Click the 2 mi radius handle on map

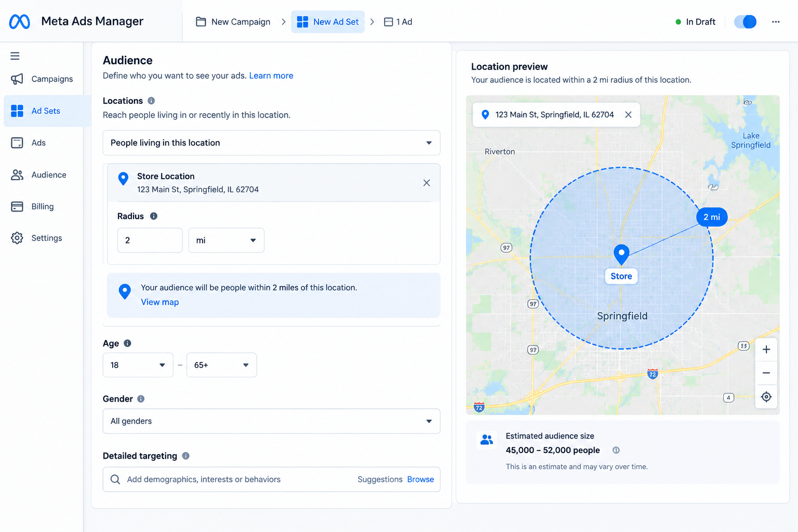pos(712,217)
